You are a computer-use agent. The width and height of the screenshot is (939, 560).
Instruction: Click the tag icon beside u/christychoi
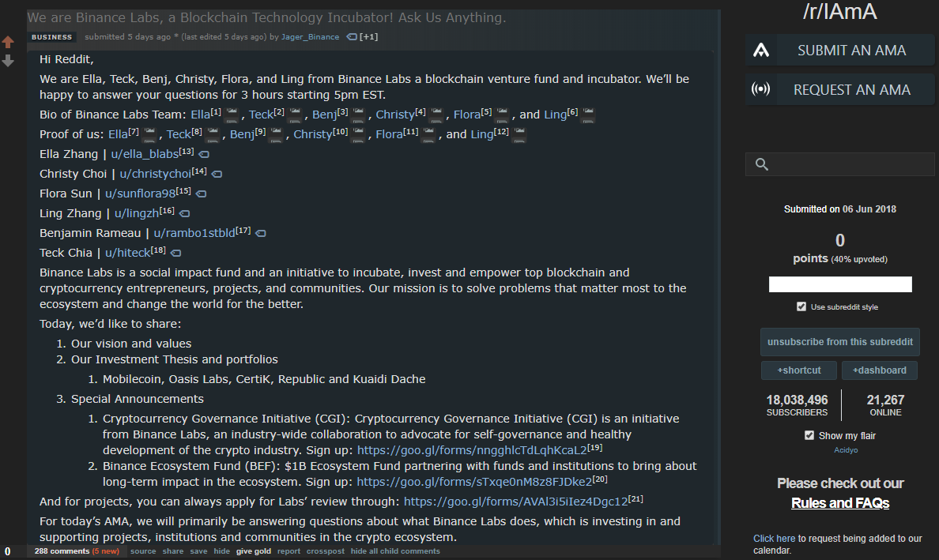pos(217,174)
